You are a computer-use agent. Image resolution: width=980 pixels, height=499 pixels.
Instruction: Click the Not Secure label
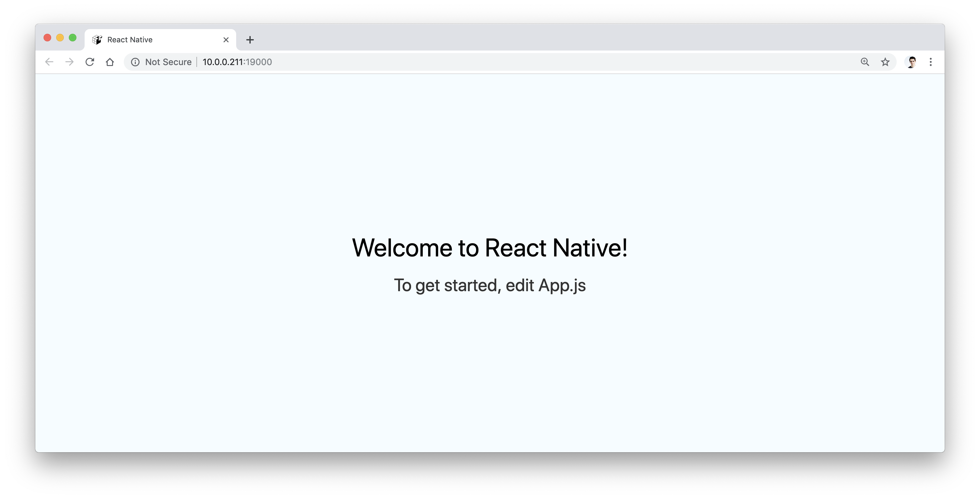pos(168,62)
